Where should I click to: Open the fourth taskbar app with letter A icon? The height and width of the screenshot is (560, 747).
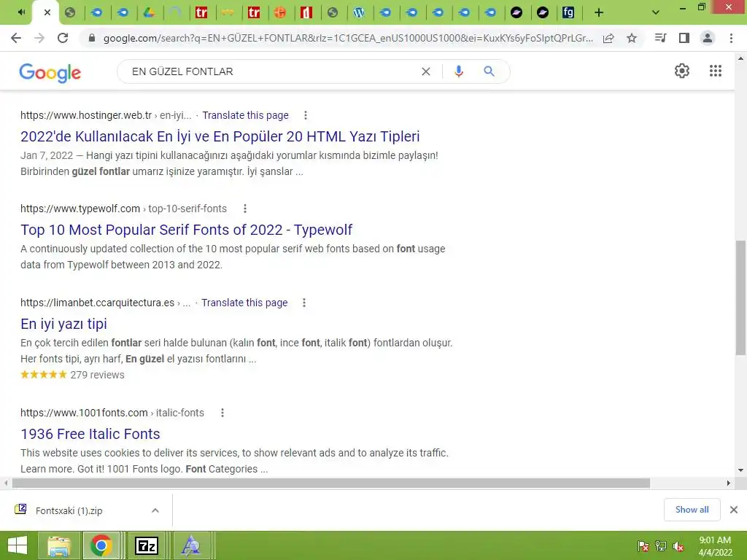(x=191, y=545)
